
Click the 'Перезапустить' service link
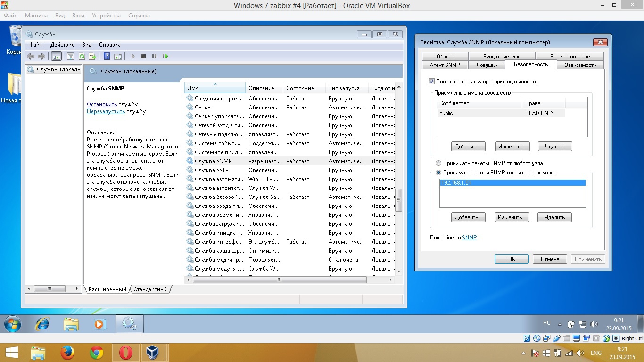(x=106, y=112)
